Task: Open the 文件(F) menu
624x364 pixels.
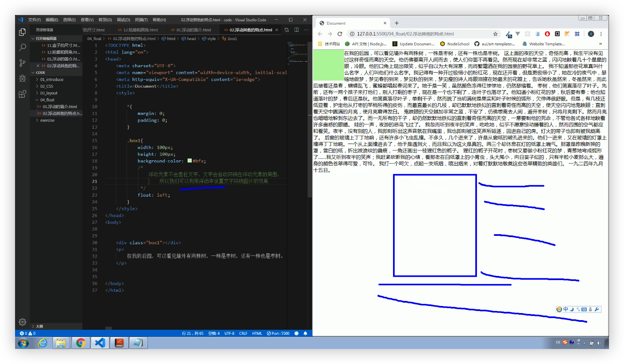Action: [x=34, y=20]
